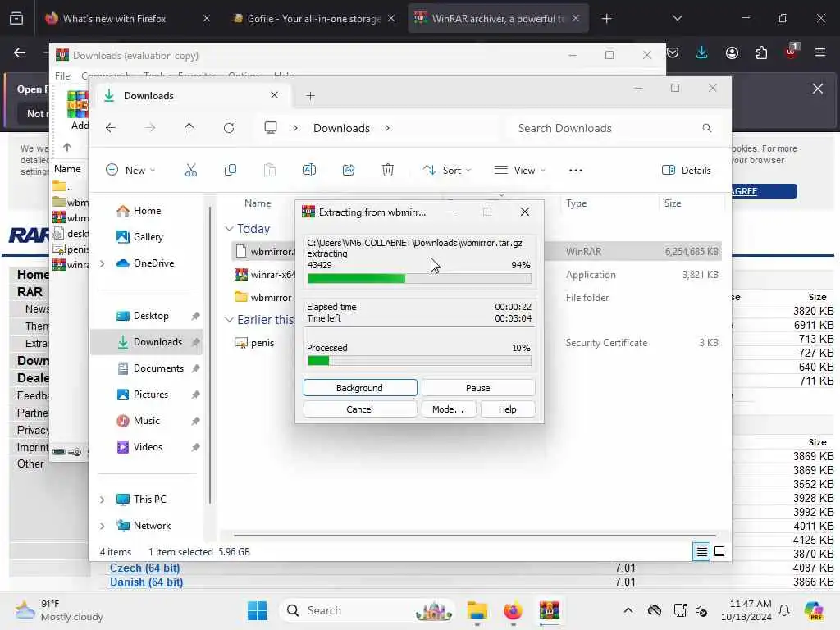Switch to details list view icon

(x=702, y=551)
